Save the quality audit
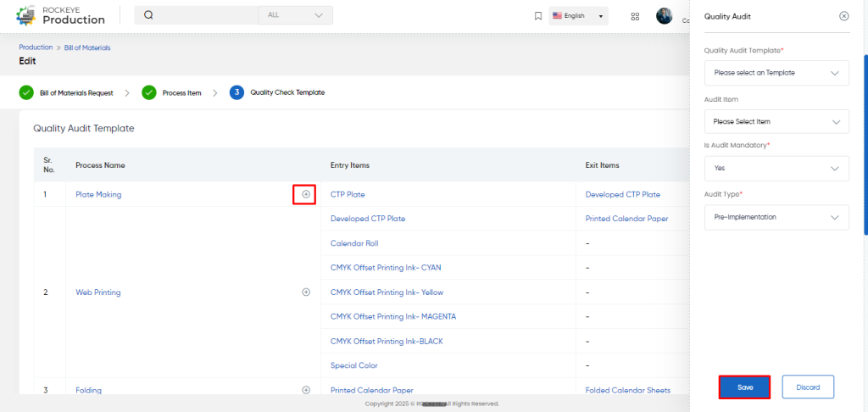Viewport: 868px width, 412px height. pos(744,387)
